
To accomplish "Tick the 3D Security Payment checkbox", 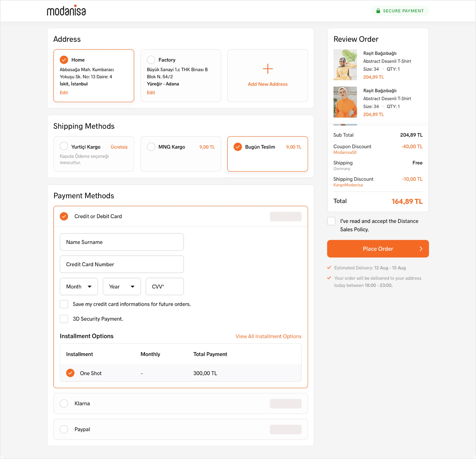I will [64, 319].
